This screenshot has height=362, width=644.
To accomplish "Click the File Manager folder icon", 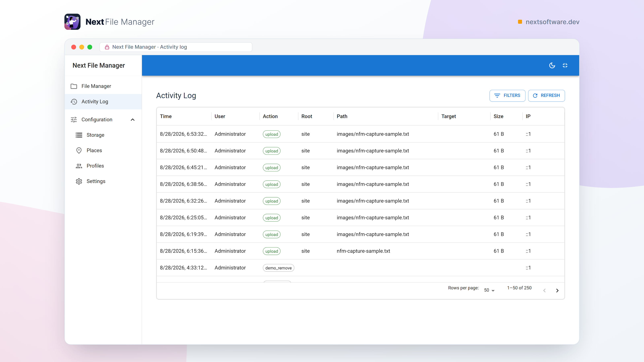I will [74, 86].
